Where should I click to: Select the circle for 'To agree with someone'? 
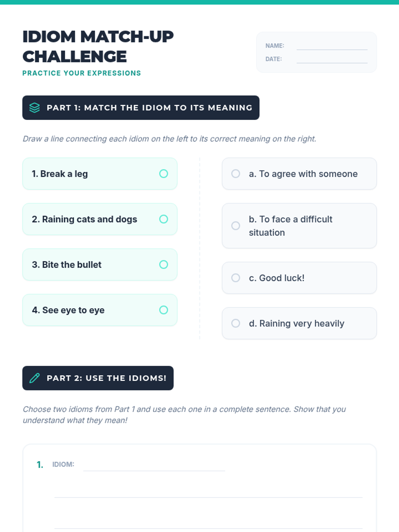click(236, 174)
